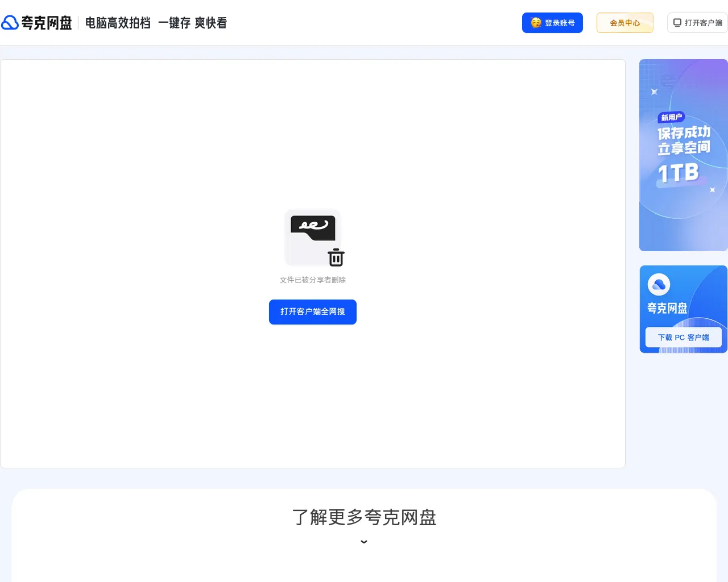The width and height of the screenshot is (728, 582).
Task: Click the 电脑高效拍档 一键存 爽快看 slogan
Action: (x=156, y=23)
